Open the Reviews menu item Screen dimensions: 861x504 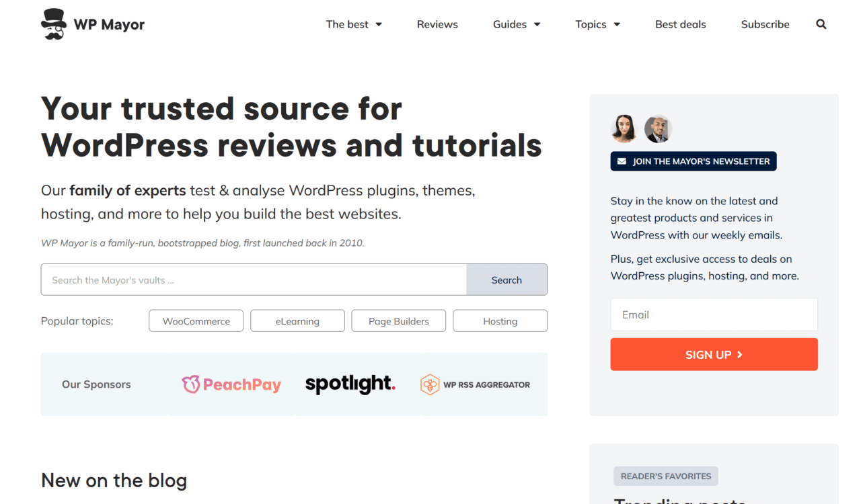[x=437, y=24]
